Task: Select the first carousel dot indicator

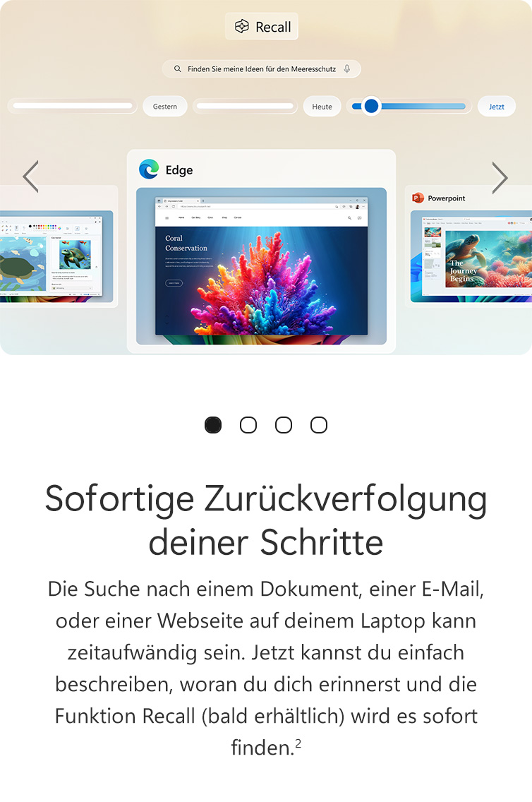Action: (213, 424)
